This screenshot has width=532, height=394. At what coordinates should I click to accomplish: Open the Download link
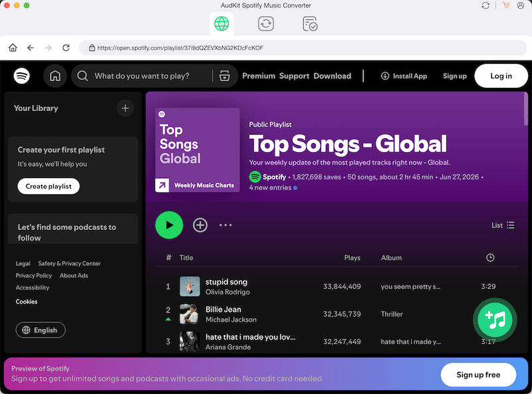point(332,76)
